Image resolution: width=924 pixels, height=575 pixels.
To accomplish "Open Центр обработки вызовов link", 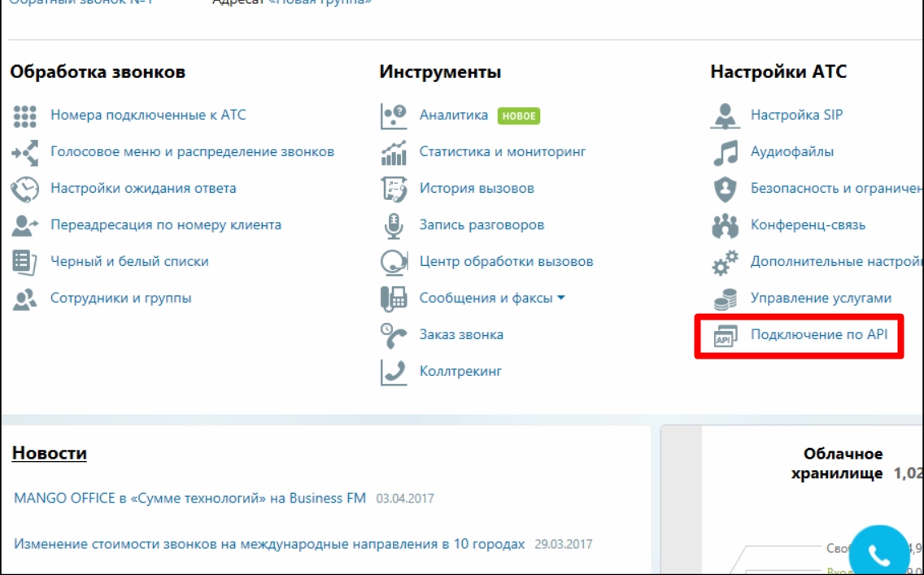I will tap(506, 262).
